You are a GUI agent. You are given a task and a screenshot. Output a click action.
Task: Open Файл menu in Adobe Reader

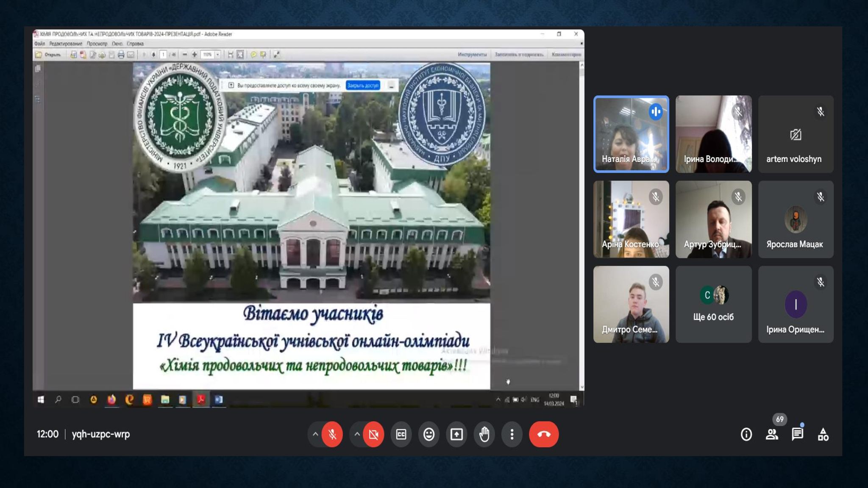pyautogui.click(x=39, y=44)
